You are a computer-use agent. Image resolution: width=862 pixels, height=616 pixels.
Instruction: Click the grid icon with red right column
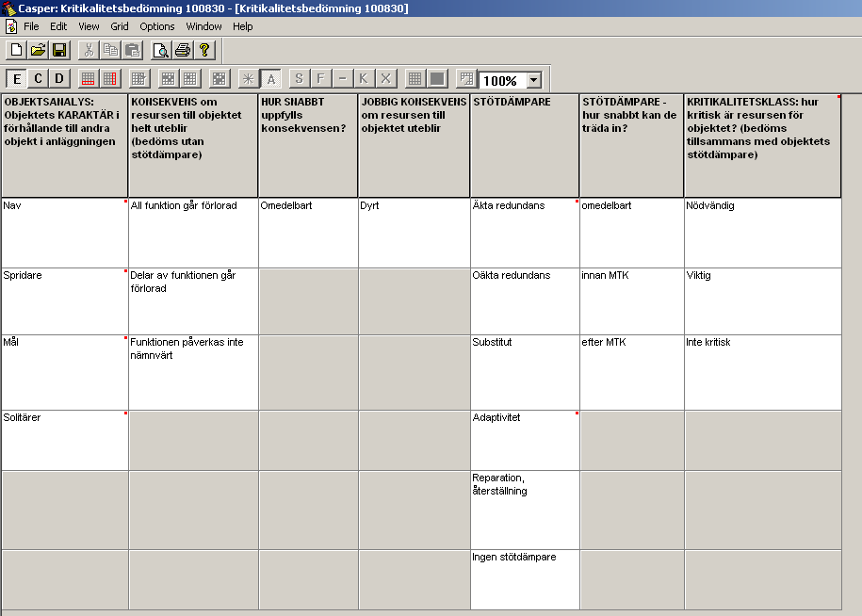(x=110, y=78)
